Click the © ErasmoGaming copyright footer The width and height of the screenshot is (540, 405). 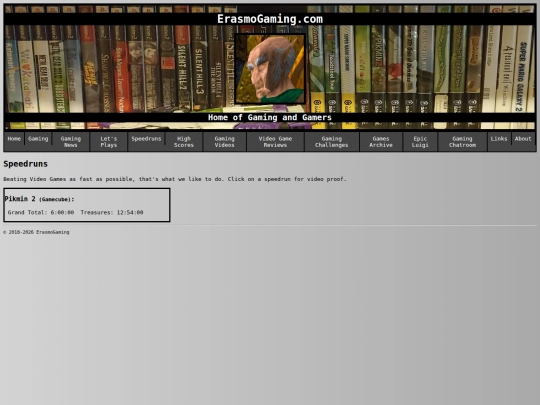click(x=36, y=232)
